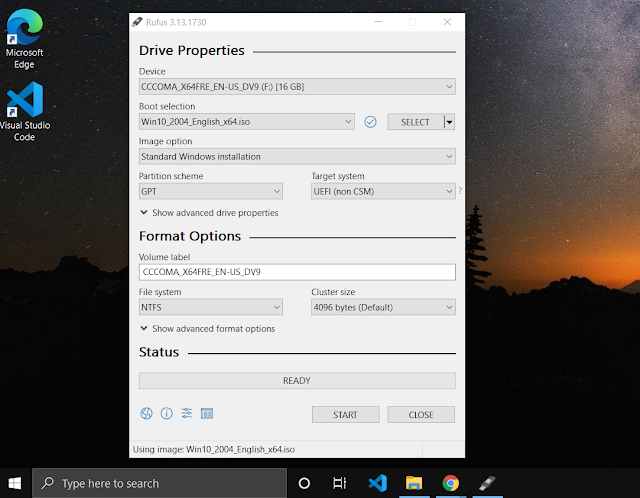Open Rufus application settings sliders icon
The width and height of the screenshot is (640, 498).
click(x=187, y=414)
